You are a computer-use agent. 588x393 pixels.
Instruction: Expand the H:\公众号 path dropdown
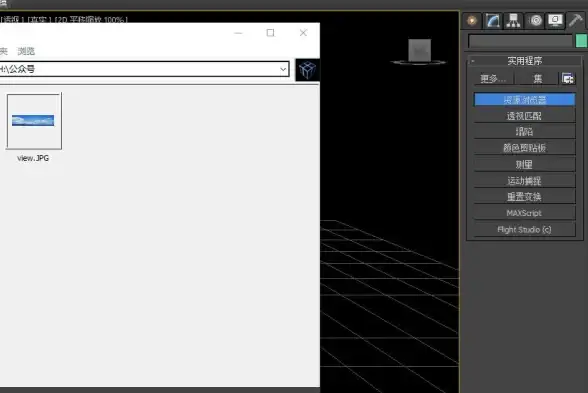pos(283,69)
